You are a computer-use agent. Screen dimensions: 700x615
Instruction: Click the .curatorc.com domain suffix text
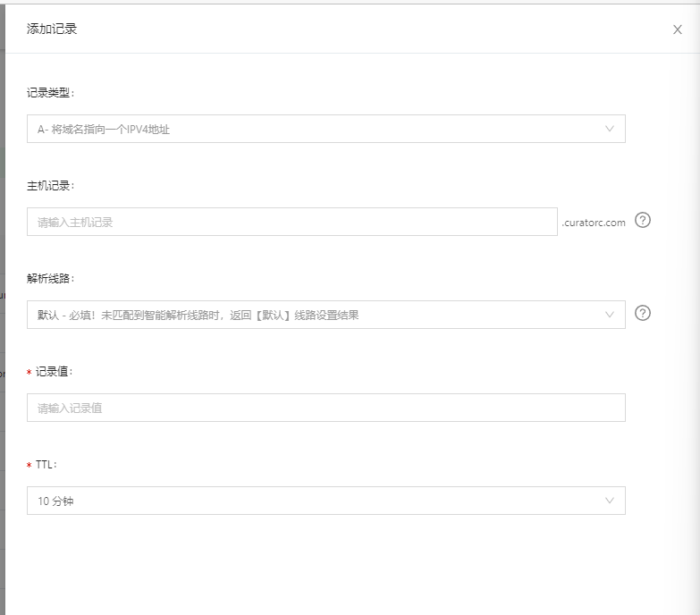[594, 223]
